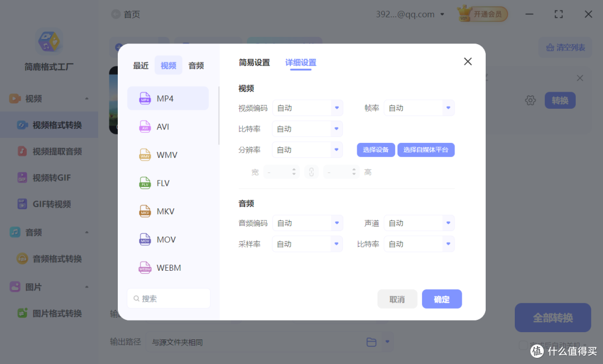Open 音频格式转换 in the sidebar

[49, 258]
